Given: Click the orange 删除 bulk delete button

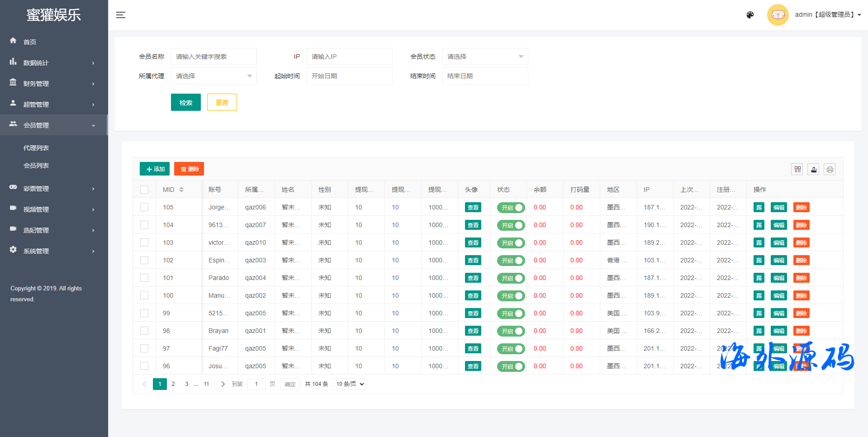Looking at the screenshot, I should click(189, 169).
